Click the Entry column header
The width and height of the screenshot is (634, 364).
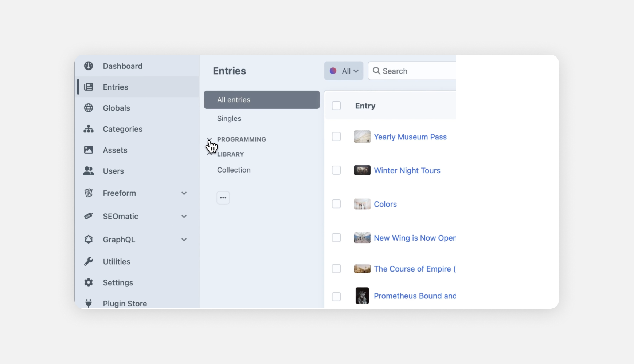365,106
